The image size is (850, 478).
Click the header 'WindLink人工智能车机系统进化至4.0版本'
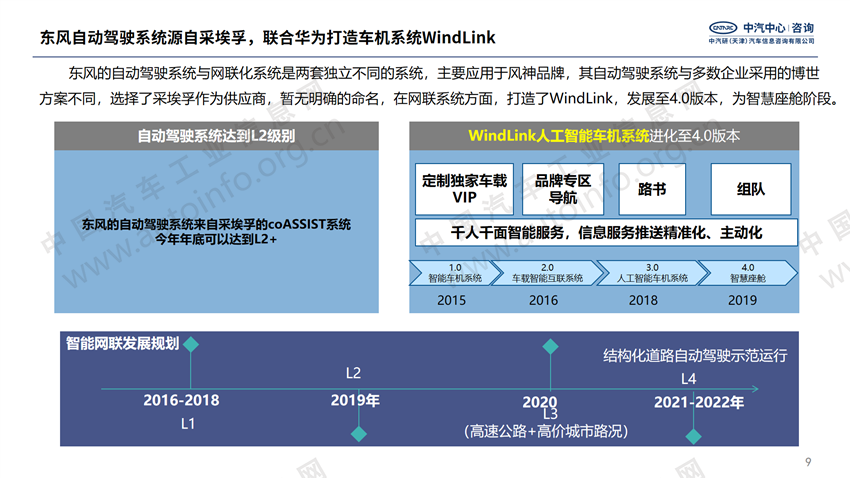click(x=604, y=135)
